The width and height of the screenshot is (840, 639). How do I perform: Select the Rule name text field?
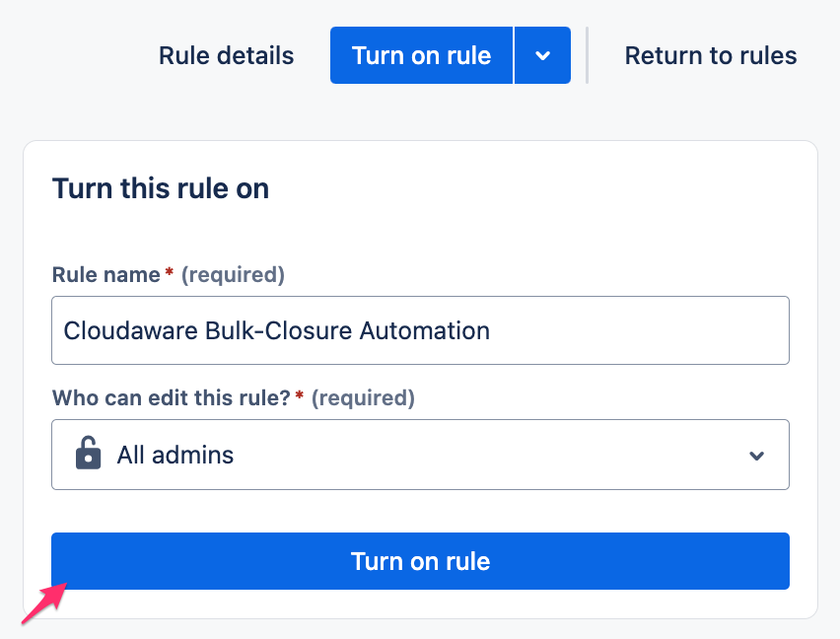pos(420,330)
